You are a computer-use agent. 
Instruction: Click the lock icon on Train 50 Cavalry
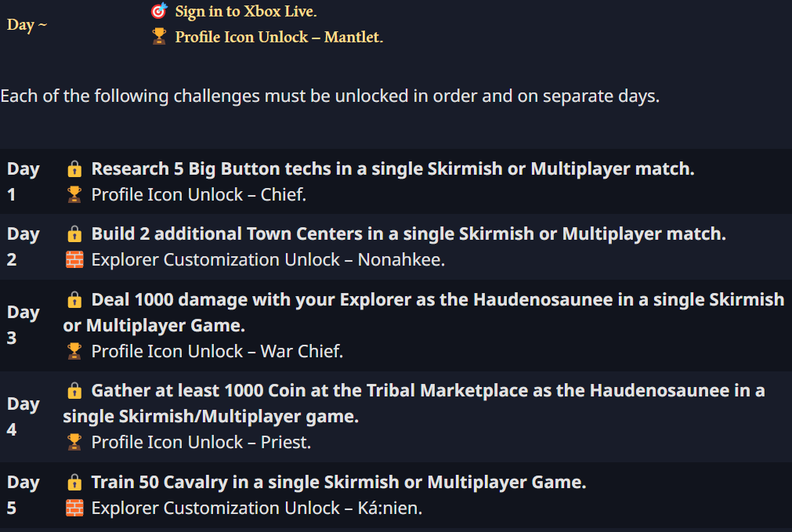74,483
